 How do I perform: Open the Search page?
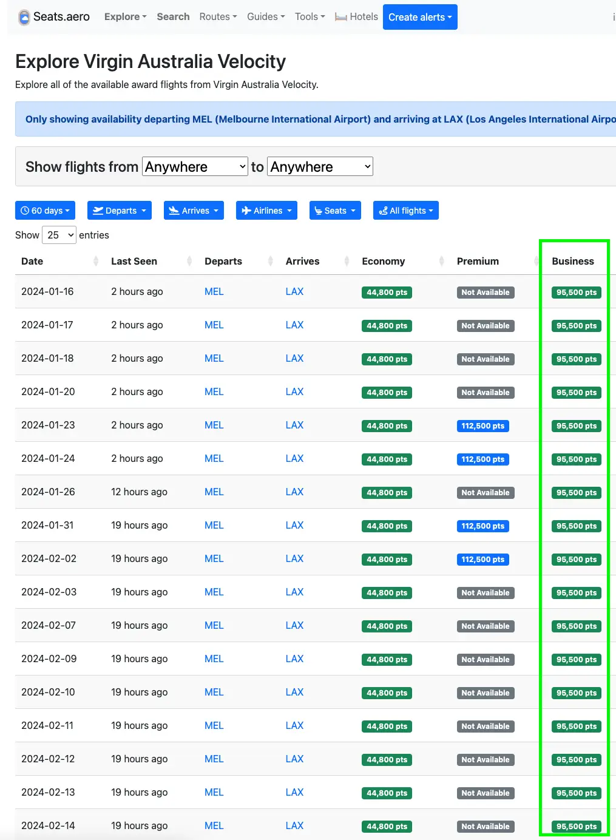tap(173, 17)
